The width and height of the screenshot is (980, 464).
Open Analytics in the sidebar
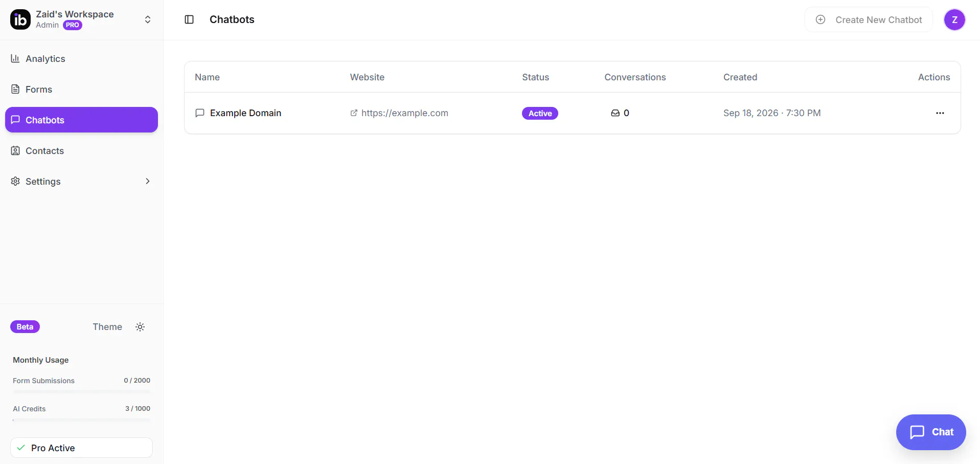click(x=81, y=59)
